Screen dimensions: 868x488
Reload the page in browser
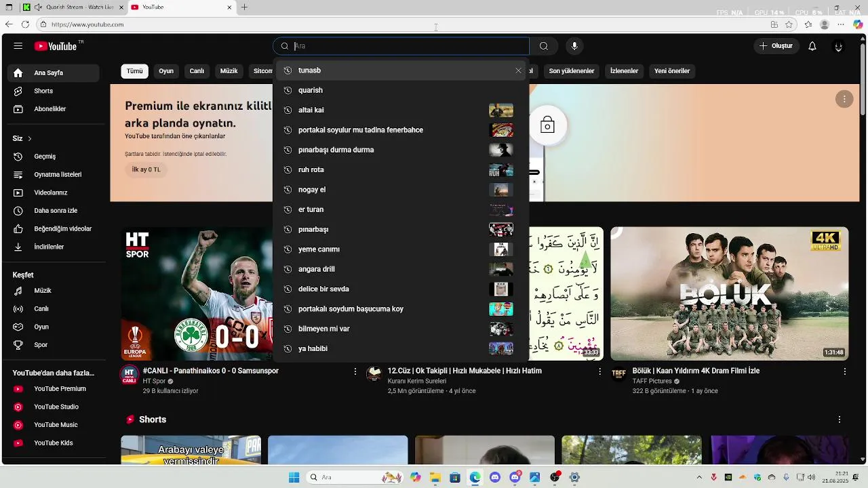(x=25, y=24)
